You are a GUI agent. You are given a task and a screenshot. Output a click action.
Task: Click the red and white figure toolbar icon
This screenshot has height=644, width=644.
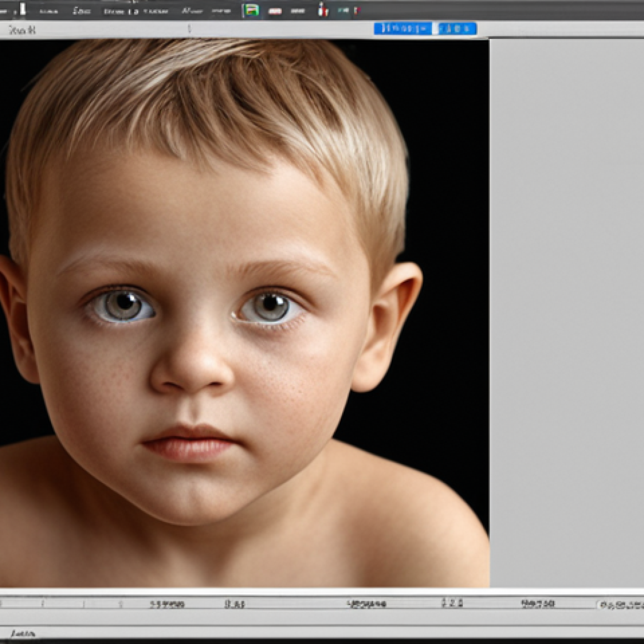322,10
